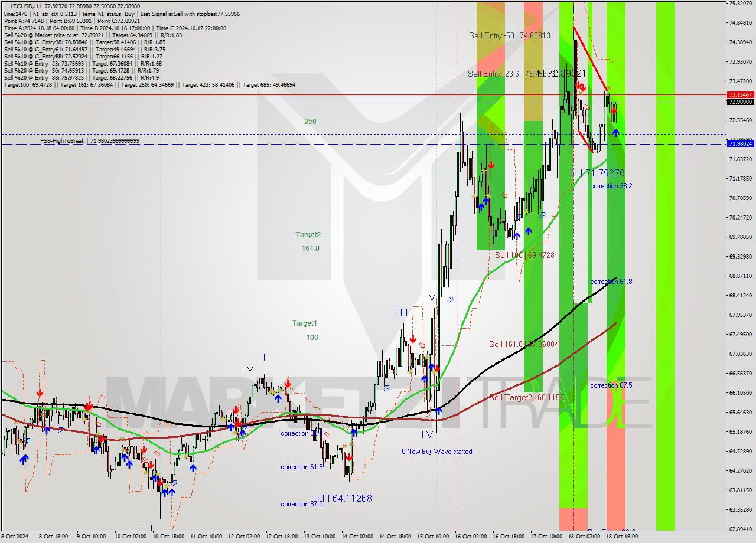Click the 'correction 38.2' label near 71.79276

tap(611, 186)
